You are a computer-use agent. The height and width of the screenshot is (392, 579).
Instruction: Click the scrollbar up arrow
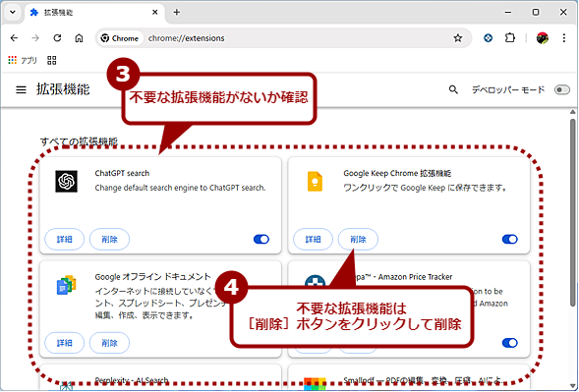point(573,112)
